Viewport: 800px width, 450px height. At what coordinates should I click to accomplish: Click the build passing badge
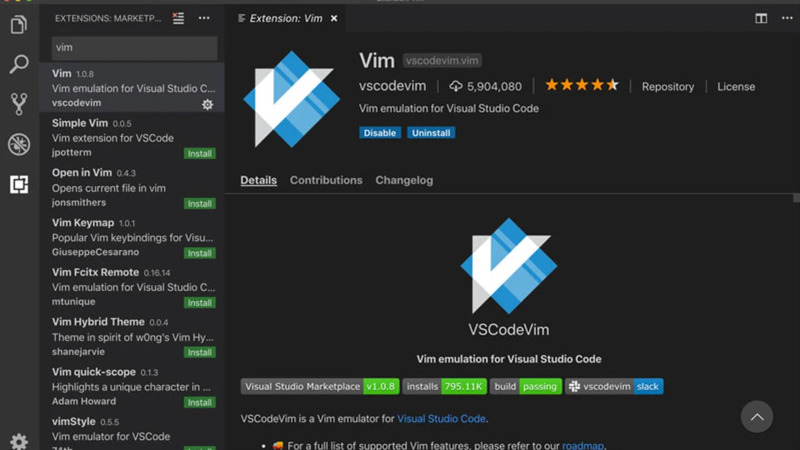526,386
